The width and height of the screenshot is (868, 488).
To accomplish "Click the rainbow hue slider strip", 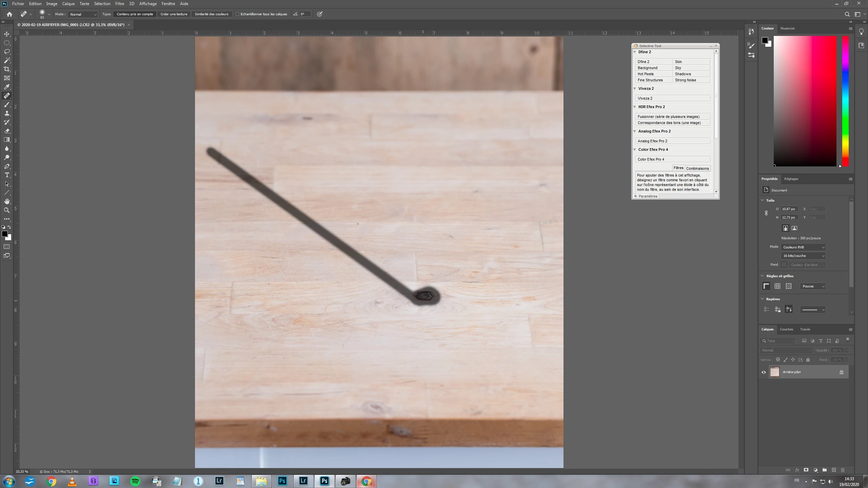I will [x=846, y=102].
